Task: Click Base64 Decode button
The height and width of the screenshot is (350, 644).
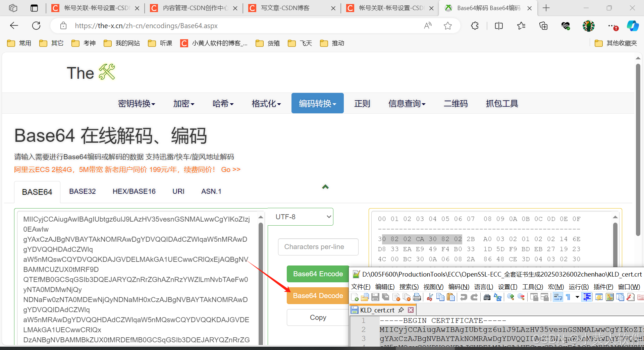Action: pyautogui.click(x=318, y=296)
